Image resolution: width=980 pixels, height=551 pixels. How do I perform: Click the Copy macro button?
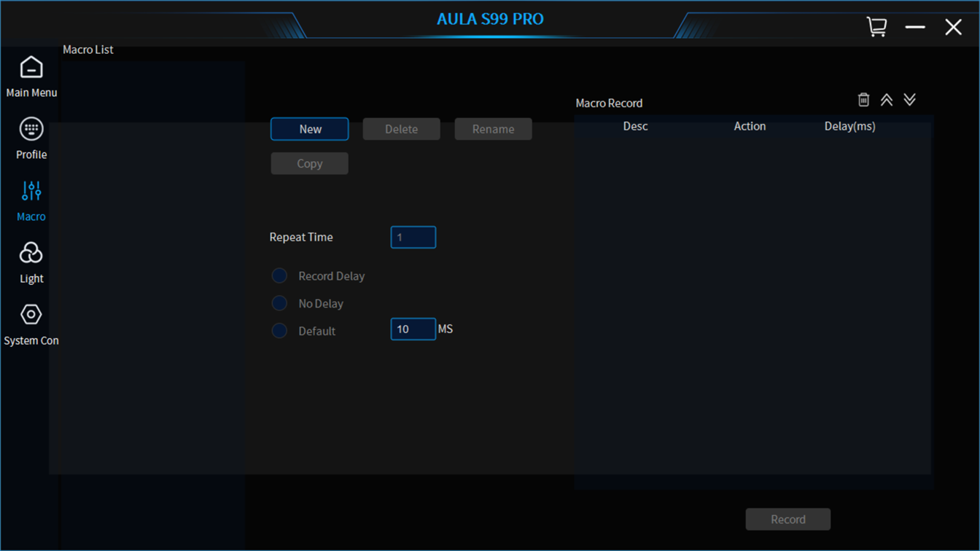tap(310, 164)
